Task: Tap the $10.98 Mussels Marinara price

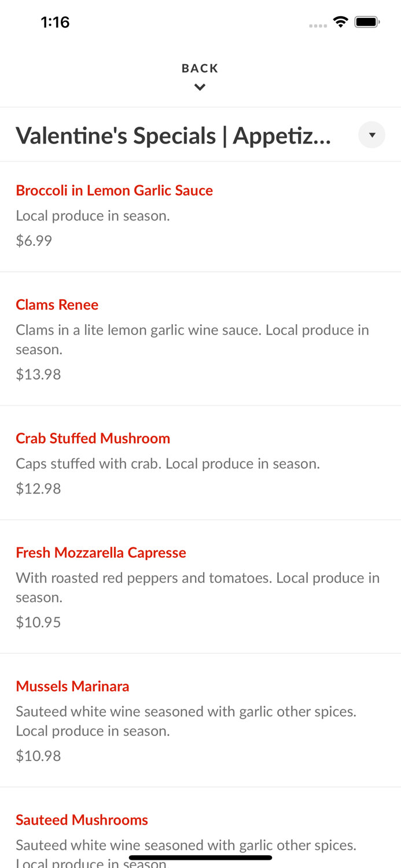Action: (x=38, y=756)
